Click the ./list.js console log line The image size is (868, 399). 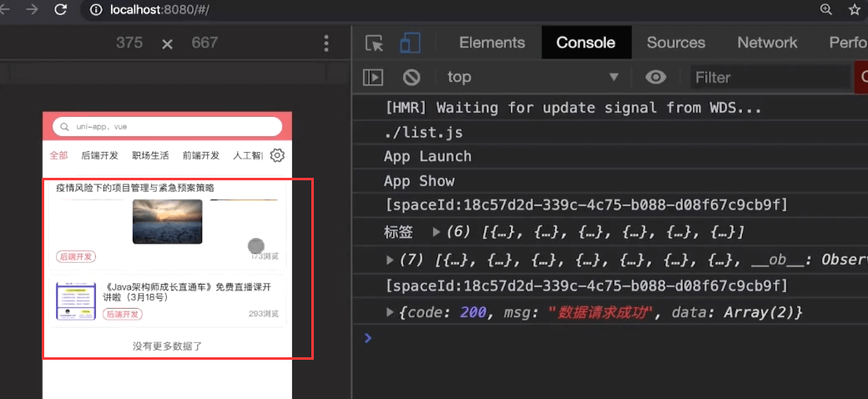(x=424, y=133)
